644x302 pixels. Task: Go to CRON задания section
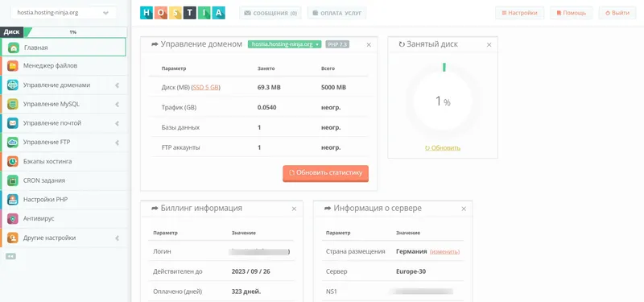pos(64,180)
